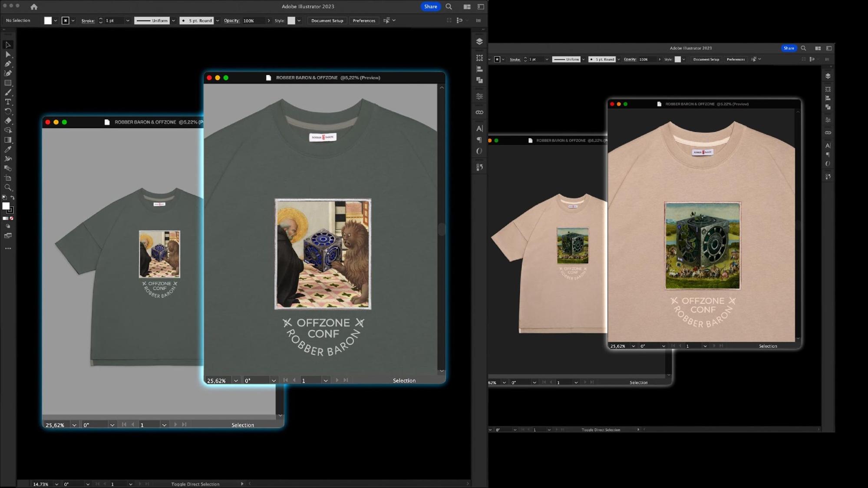Open the Paragraph panel icon
Viewport: 868px width, 488px height.
point(479,140)
